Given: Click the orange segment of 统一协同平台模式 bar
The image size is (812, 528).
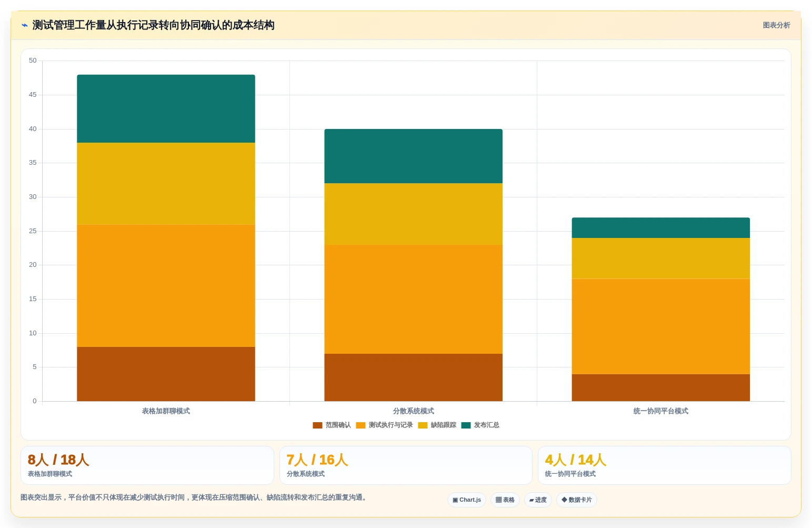Looking at the screenshot, I should (x=660, y=326).
